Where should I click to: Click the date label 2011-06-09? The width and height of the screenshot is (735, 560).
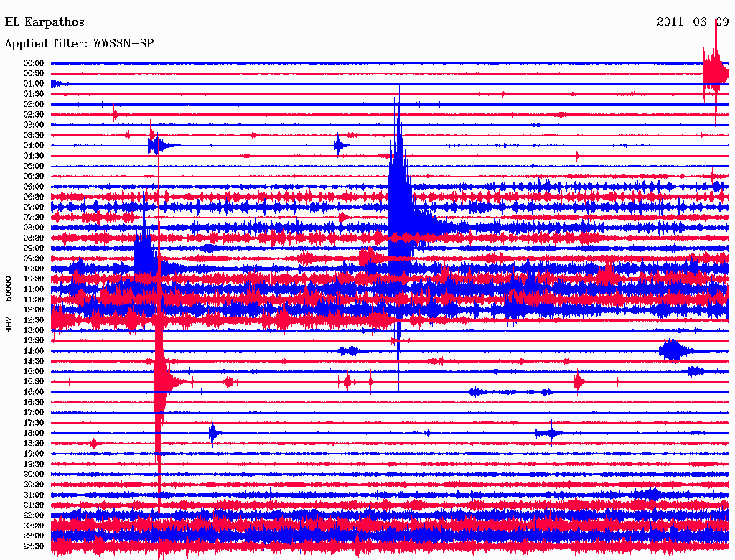[693, 22]
